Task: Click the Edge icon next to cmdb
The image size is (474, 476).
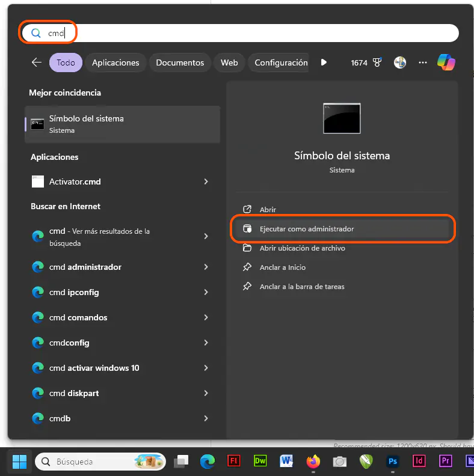Action: 38,418
